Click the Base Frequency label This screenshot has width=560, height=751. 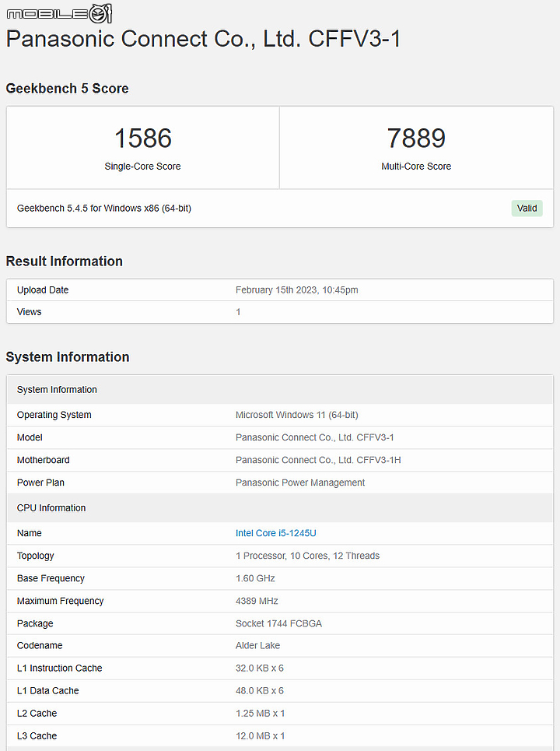pos(51,578)
